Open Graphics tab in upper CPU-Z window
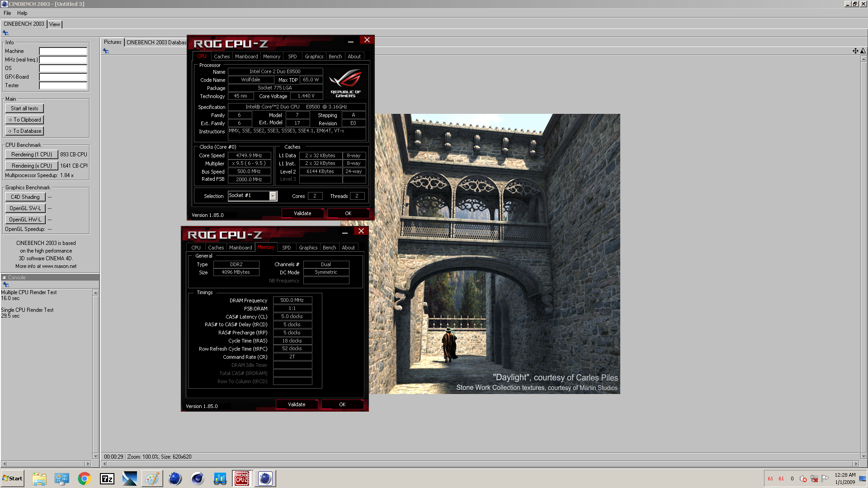868x488 pixels. click(314, 56)
